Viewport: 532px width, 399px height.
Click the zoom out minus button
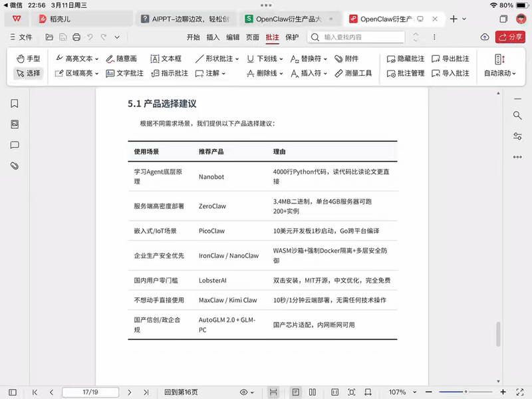click(429, 392)
